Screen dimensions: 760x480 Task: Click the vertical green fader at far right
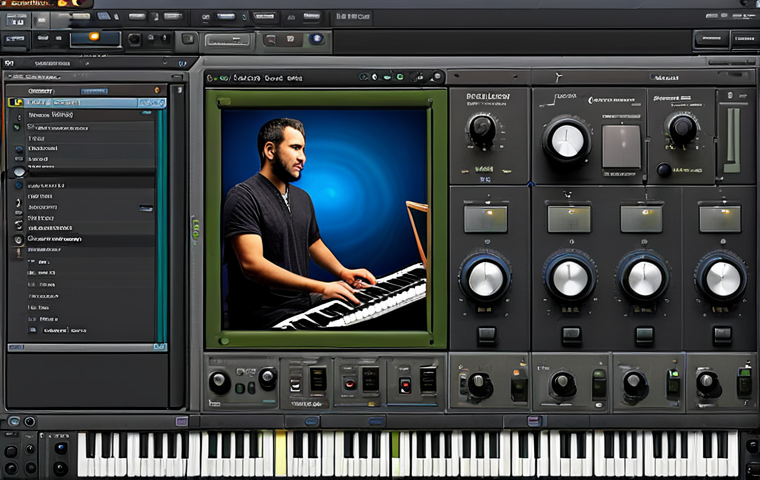tap(732, 140)
